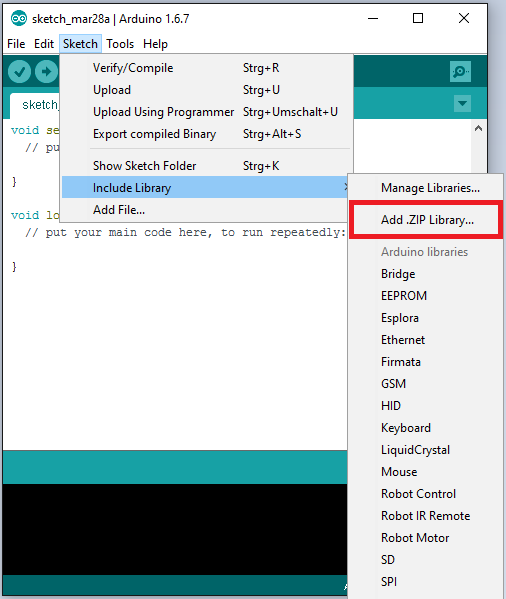Switch to the sketch tab
The image size is (506, 599).
tap(35, 105)
